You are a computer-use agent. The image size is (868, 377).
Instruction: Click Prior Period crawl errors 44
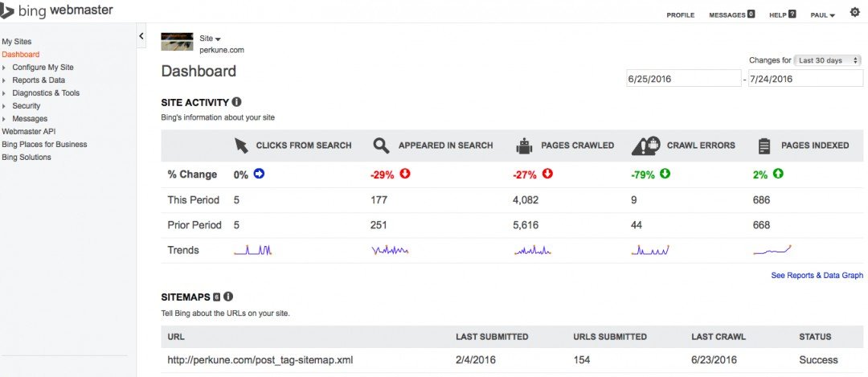tap(637, 225)
